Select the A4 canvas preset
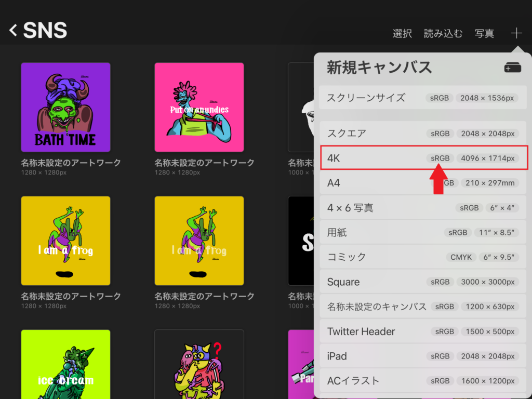 pyautogui.click(x=423, y=183)
